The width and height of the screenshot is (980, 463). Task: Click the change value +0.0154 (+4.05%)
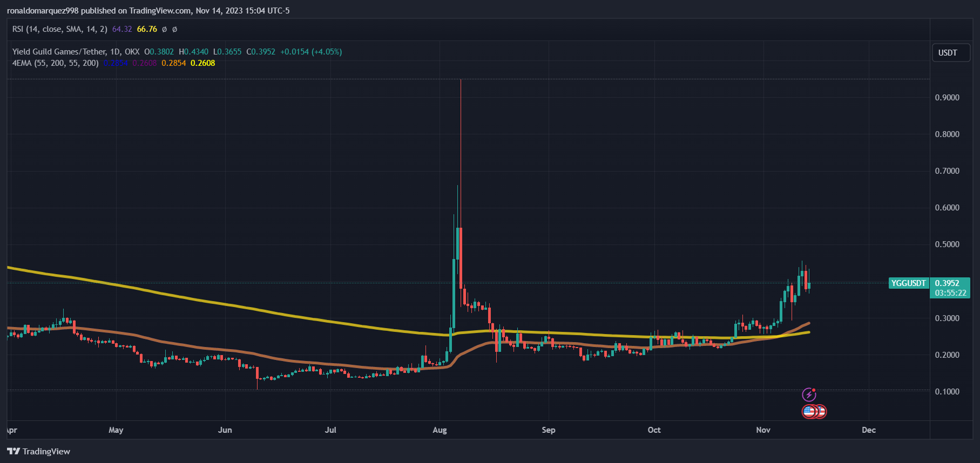pyautogui.click(x=311, y=52)
